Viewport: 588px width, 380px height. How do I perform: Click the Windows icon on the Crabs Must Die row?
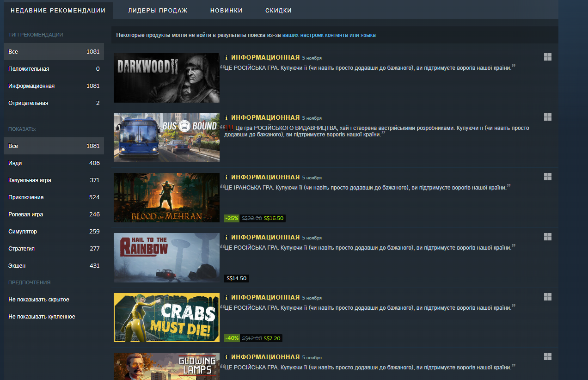coord(548,297)
